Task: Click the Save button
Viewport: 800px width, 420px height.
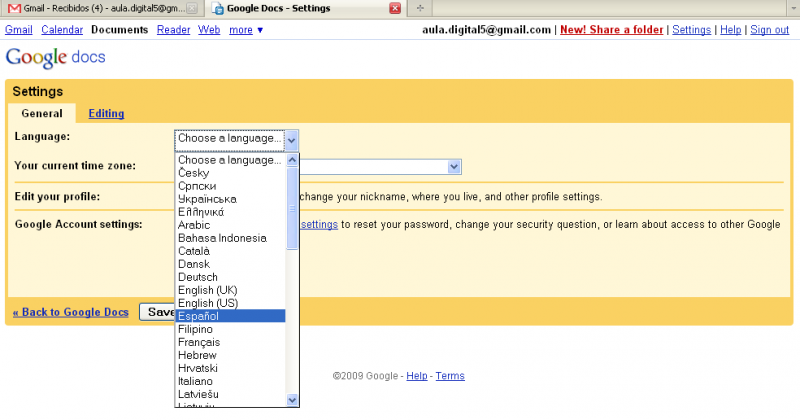Action: click(x=157, y=312)
